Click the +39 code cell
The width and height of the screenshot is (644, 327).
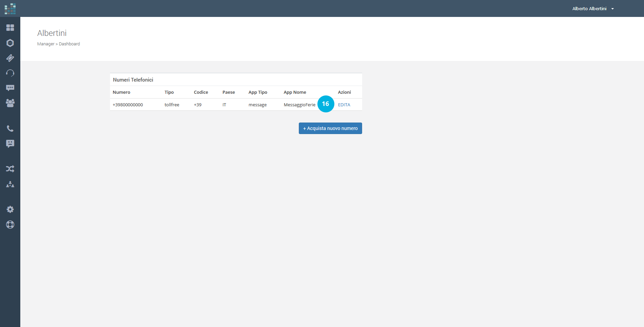tap(198, 105)
